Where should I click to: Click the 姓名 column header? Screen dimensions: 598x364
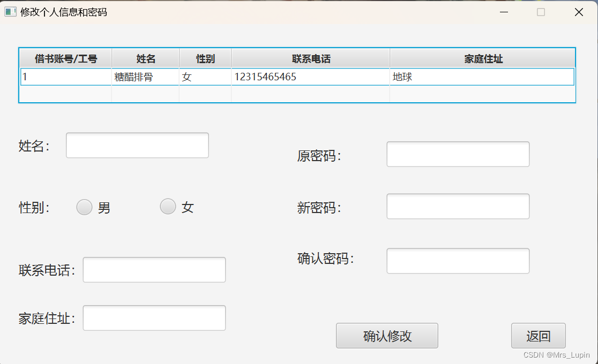click(x=146, y=58)
